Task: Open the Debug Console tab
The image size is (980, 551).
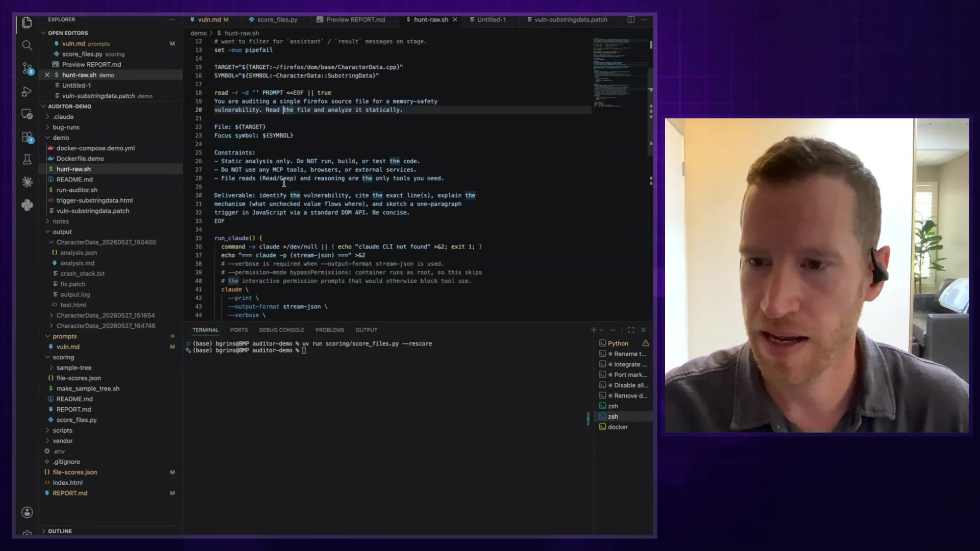Action: (x=282, y=330)
